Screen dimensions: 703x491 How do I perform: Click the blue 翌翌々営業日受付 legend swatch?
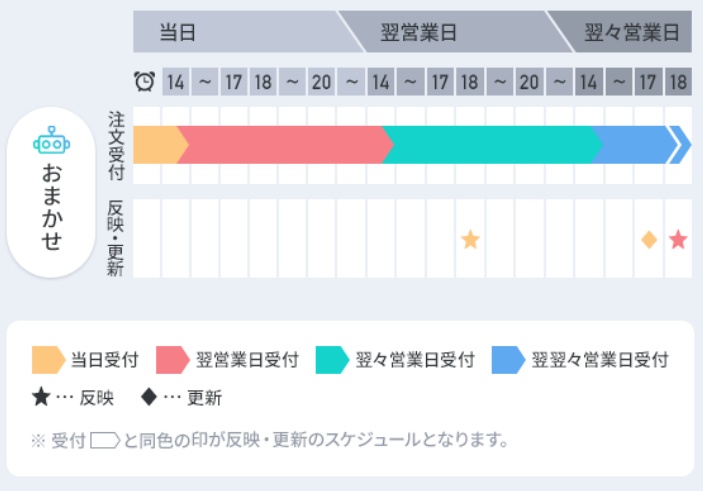point(508,360)
